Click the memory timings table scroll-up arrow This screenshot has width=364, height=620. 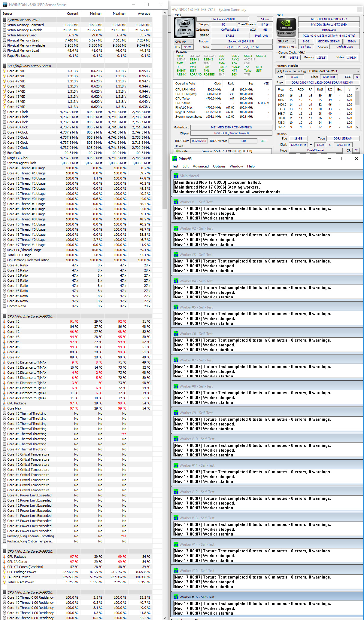357,89
